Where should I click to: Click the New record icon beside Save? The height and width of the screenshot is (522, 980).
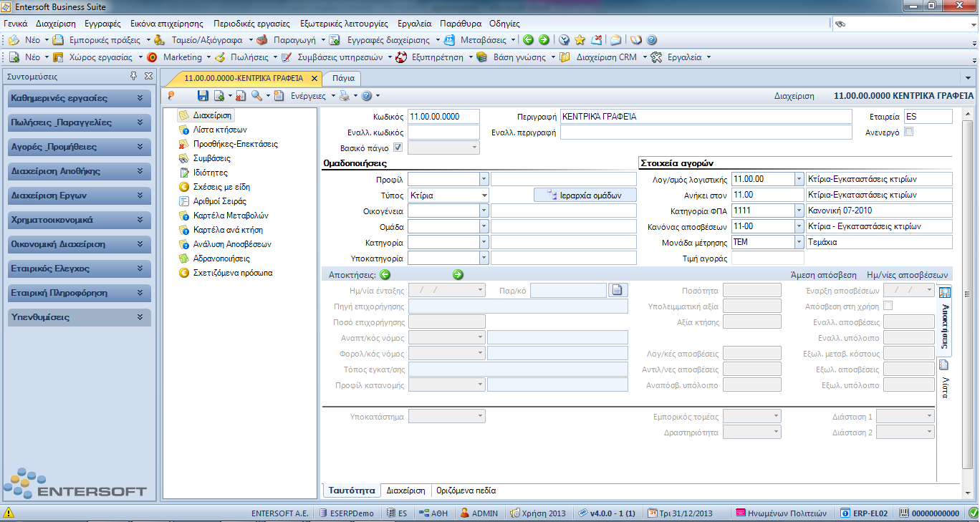[219, 95]
